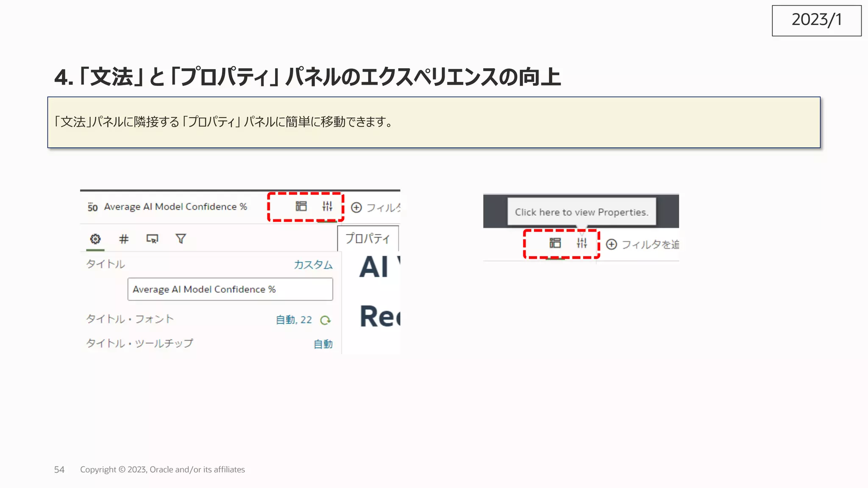Select the General gear tab icon
This screenshot has width=868, height=488.
coord(95,239)
